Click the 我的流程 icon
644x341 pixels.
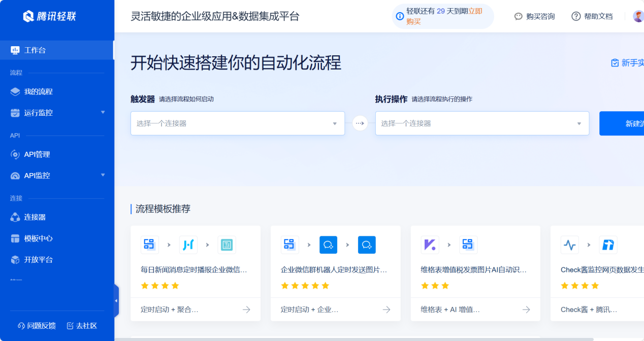pyautogui.click(x=15, y=91)
